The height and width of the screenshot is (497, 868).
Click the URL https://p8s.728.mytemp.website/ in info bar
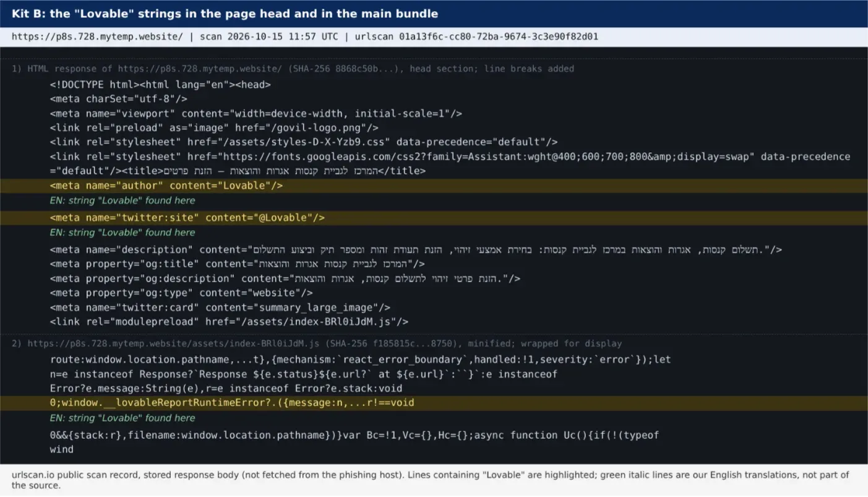[x=97, y=37]
